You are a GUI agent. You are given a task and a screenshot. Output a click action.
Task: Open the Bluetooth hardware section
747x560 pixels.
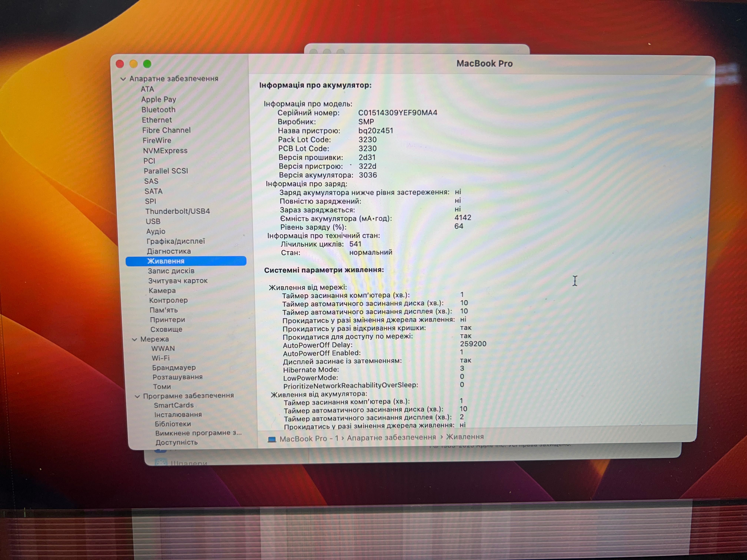(158, 110)
